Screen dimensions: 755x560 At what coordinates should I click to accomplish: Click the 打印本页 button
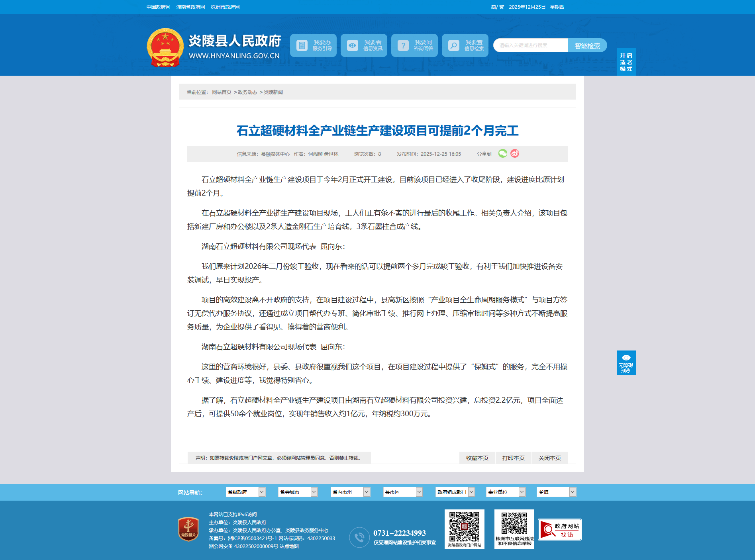coord(513,458)
